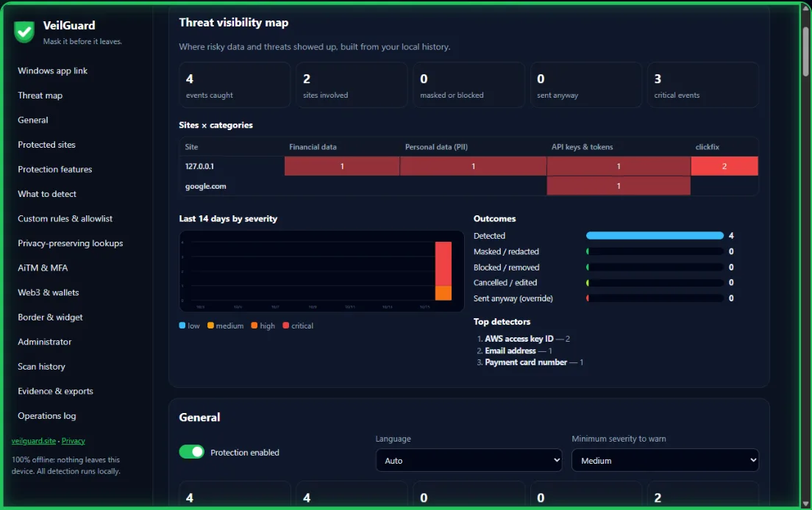
Task: Click google.com API keys & tokens cell
Action: click(619, 186)
